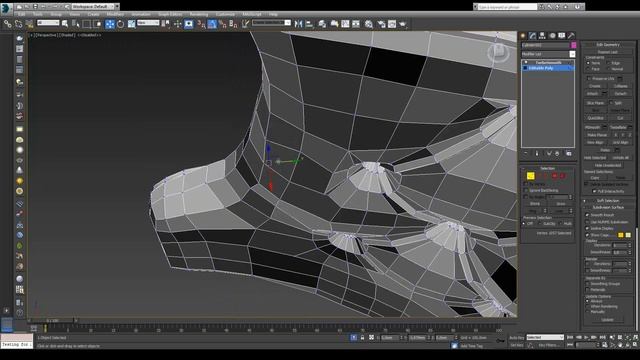Toggle the 3D Snaps tool
This screenshot has height=360, width=640.
pos(201,24)
